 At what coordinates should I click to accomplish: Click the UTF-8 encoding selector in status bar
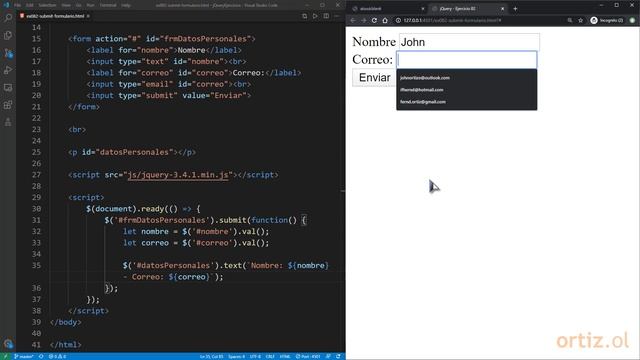tap(255, 356)
